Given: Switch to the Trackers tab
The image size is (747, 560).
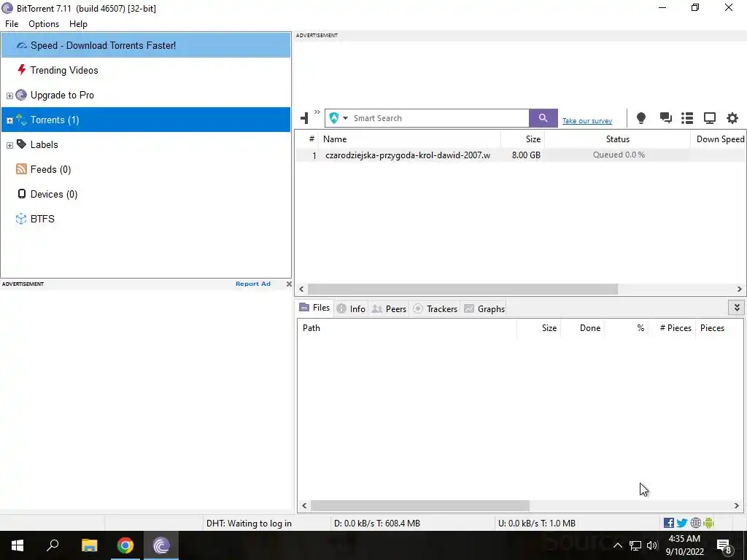Looking at the screenshot, I should (x=435, y=308).
